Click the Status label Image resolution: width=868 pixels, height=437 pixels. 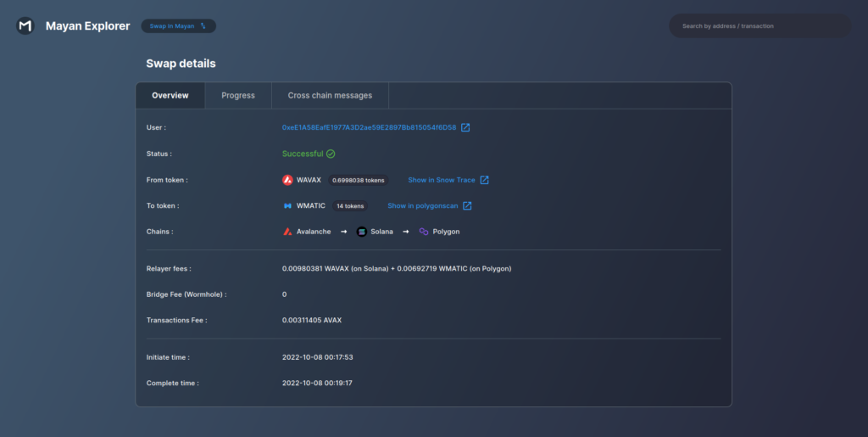tap(159, 154)
